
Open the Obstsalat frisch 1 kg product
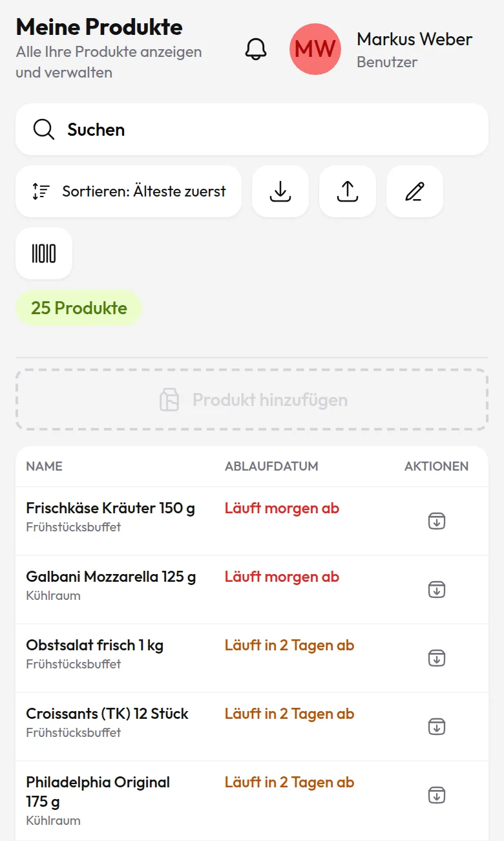(x=94, y=645)
